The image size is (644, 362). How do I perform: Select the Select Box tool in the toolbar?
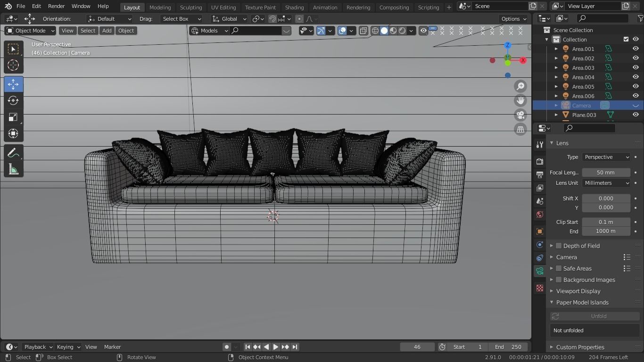(13, 49)
